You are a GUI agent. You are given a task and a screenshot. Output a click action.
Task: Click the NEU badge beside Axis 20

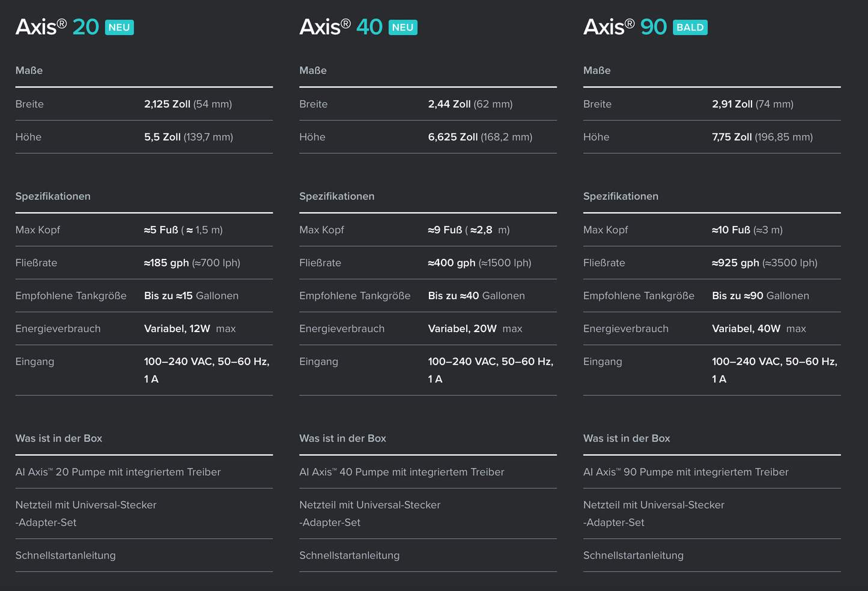pyautogui.click(x=119, y=28)
